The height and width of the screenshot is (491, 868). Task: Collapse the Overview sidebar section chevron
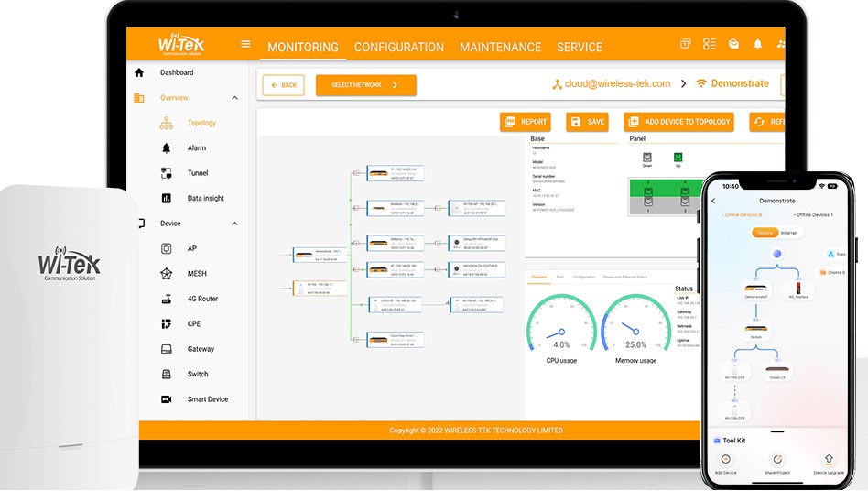click(234, 98)
